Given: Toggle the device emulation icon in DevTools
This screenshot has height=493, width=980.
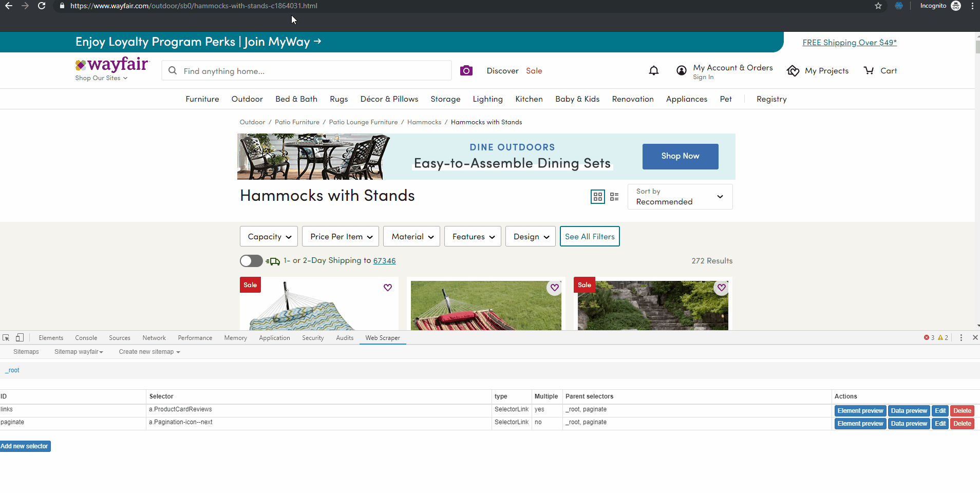Looking at the screenshot, I should 20,337.
